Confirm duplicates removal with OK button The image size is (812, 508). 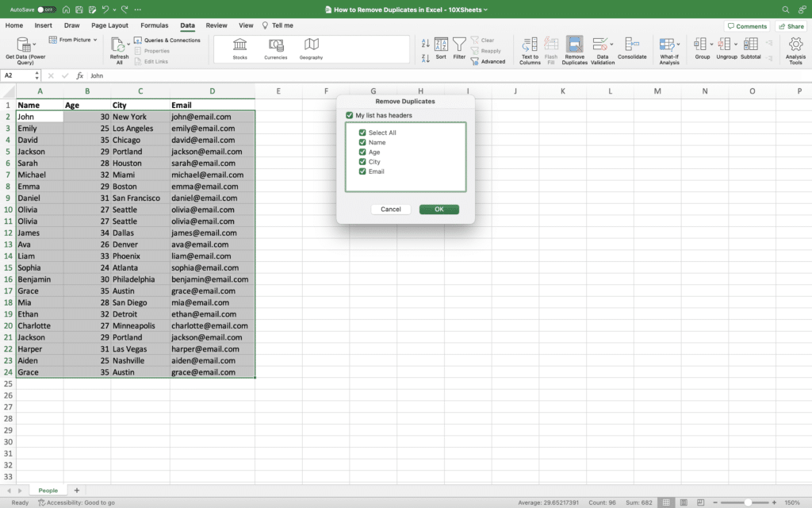[439, 209]
